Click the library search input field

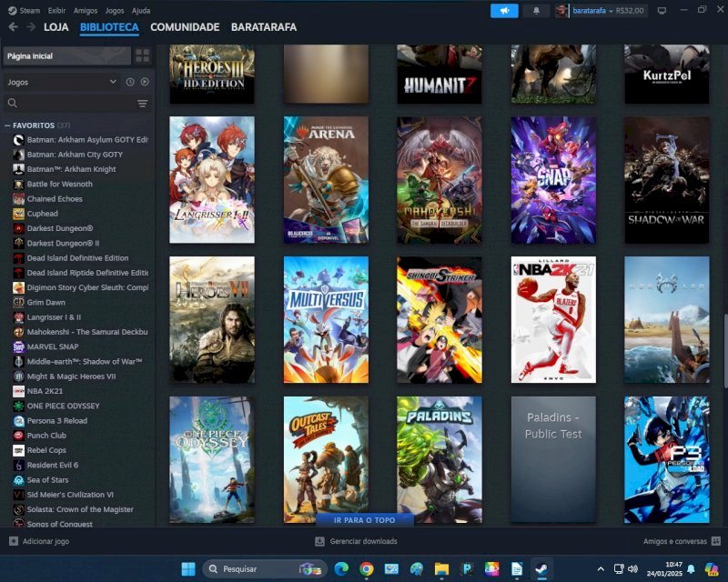click(77, 103)
